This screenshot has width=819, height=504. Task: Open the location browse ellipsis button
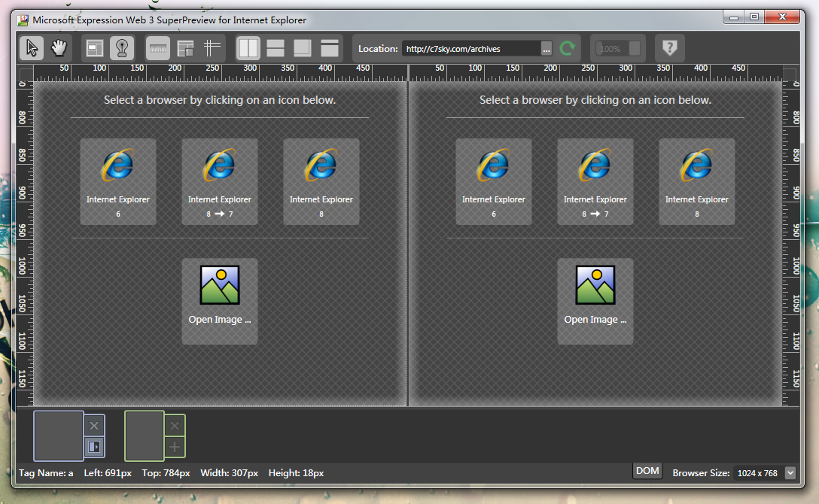[547, 49]
